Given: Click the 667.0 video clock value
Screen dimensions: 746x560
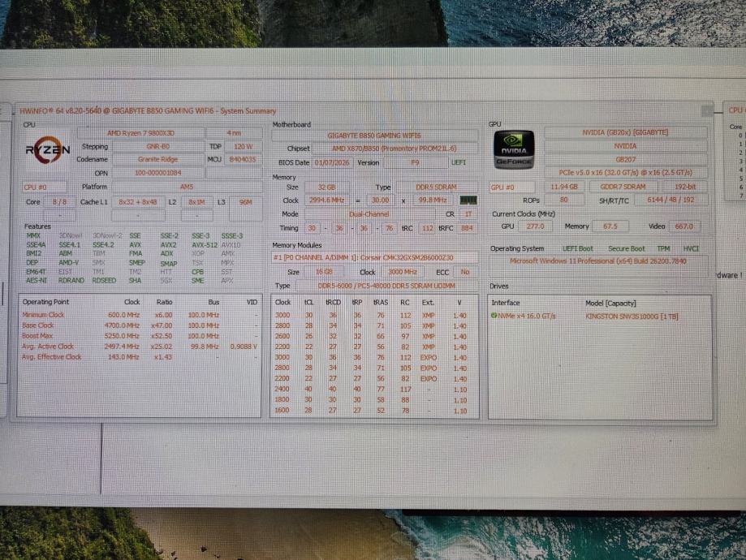Looking at the screenshot, I should point(683,226).
